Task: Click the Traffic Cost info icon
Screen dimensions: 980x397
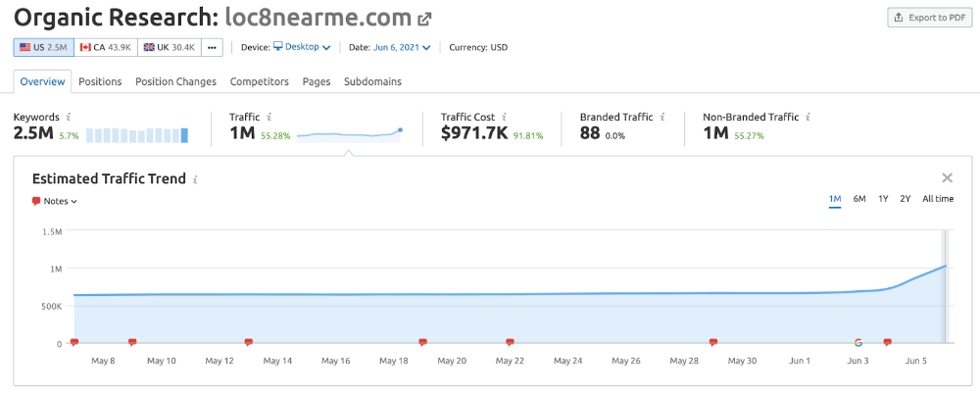Action: (x=502, y=117)
